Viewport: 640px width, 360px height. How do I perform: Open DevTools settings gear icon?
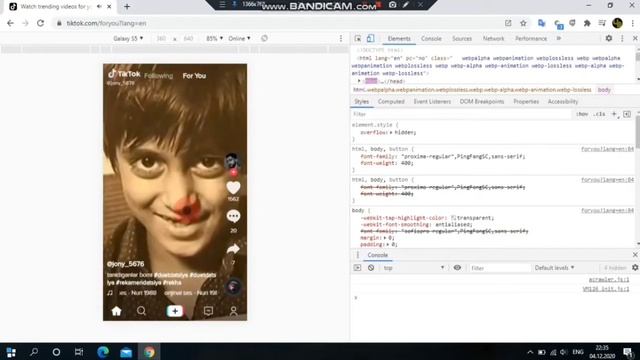pyautogui.click(x=609, y=38)
